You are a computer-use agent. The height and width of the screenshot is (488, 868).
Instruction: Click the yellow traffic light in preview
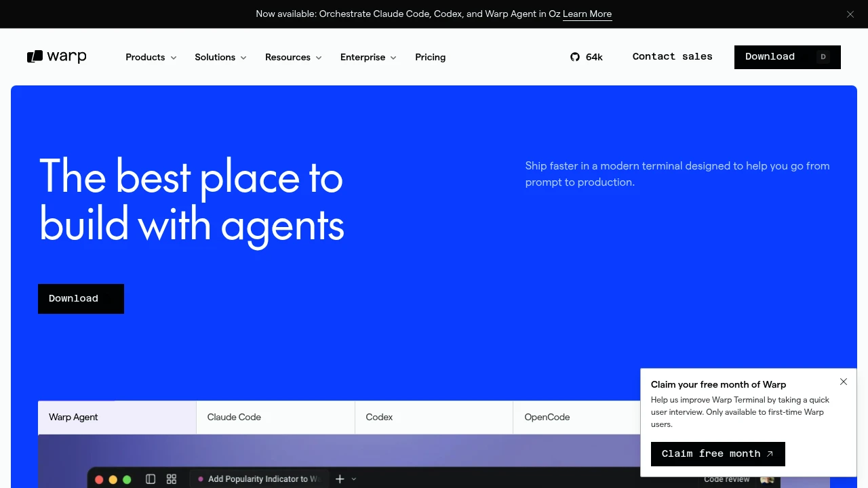[113, 480]
